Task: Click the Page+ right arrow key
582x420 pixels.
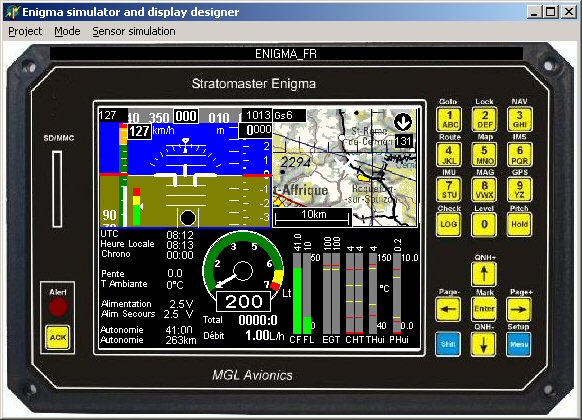Action: click(519, 309)
